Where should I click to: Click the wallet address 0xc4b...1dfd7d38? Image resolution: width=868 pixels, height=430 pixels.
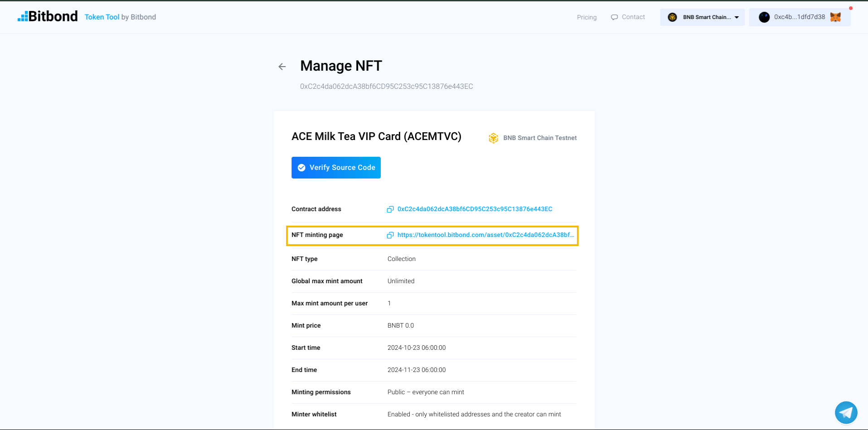point(802,17)
